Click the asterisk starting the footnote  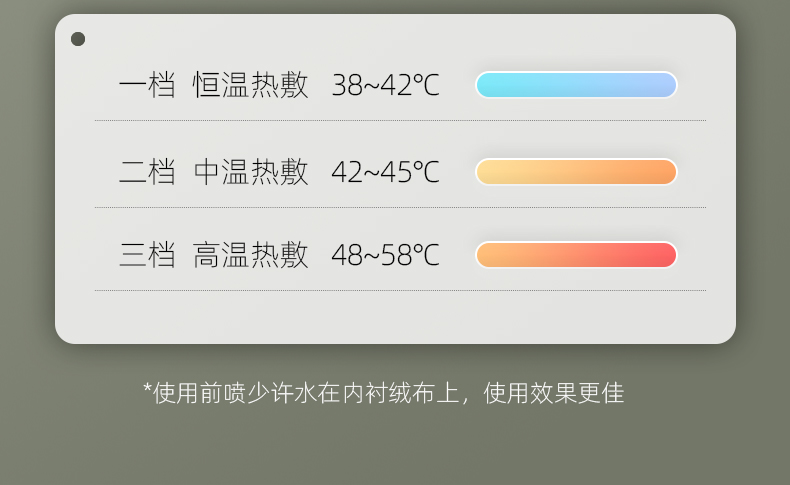[147, 389]
